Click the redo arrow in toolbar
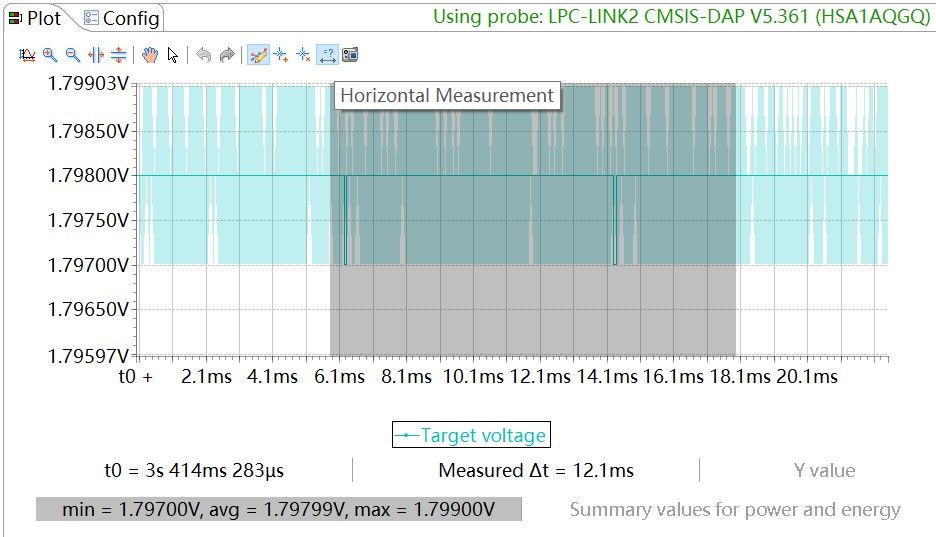Screen dimensions: 936x537 (227, 55)
